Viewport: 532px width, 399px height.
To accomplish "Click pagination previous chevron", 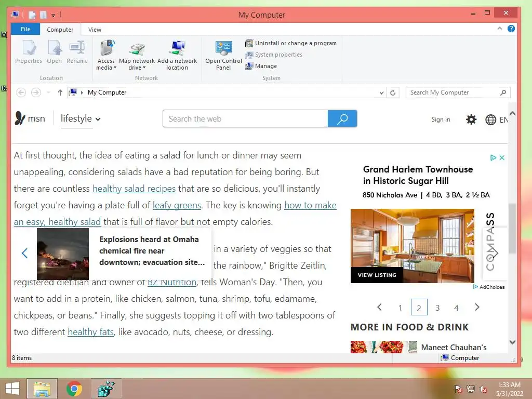I will [x=380, y=308].
